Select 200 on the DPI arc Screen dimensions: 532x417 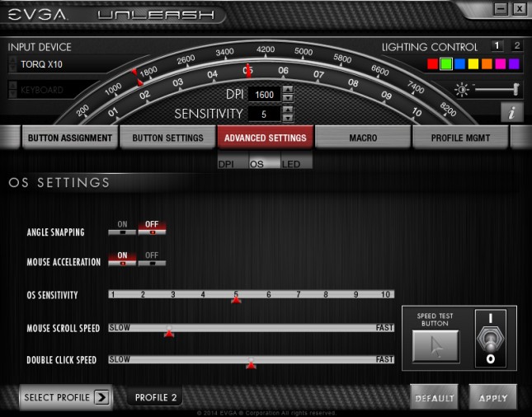82,110
